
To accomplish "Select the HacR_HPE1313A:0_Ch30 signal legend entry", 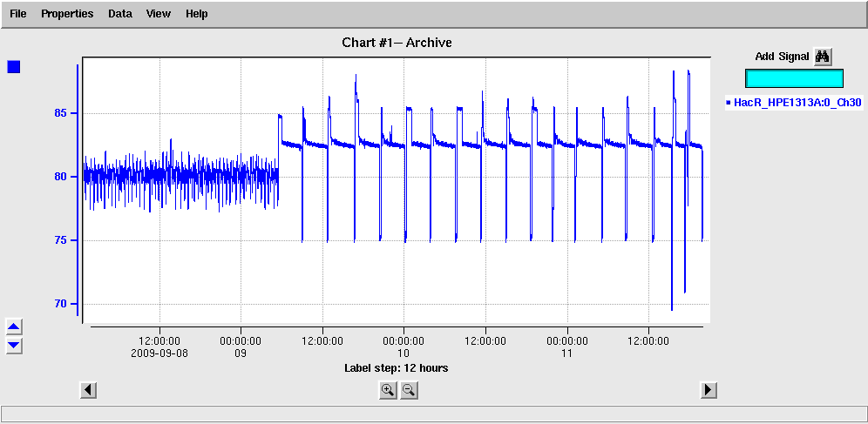I will click(794, 103).
